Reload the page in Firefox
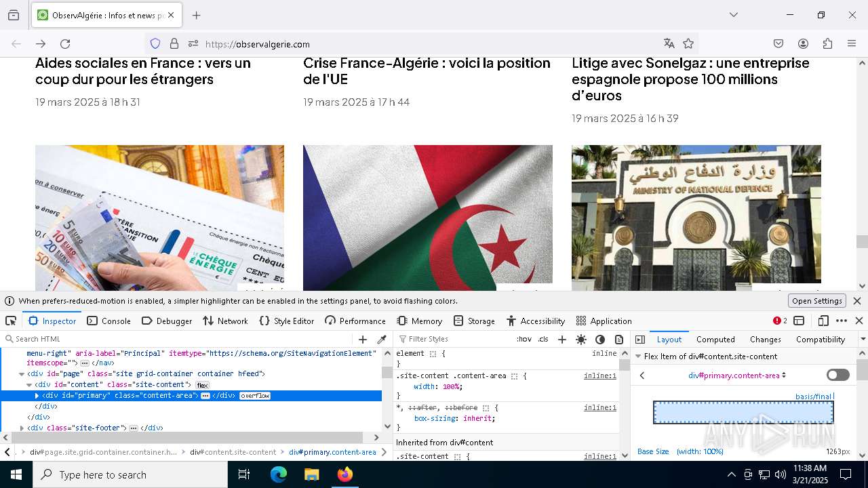The image size is (868, 488). point(65,44)
